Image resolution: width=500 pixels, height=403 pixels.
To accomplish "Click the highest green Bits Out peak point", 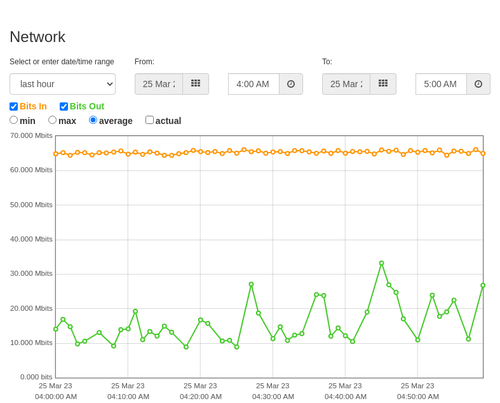I will 382,263.
